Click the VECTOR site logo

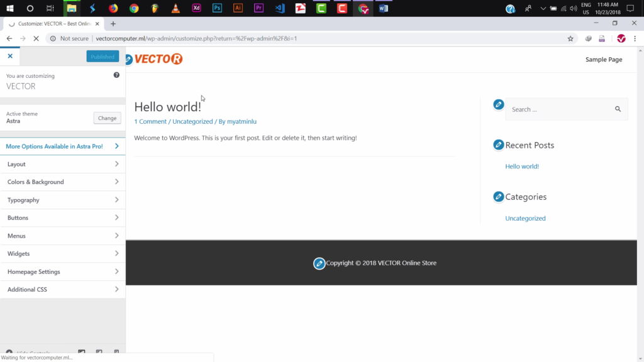[158, 59]
